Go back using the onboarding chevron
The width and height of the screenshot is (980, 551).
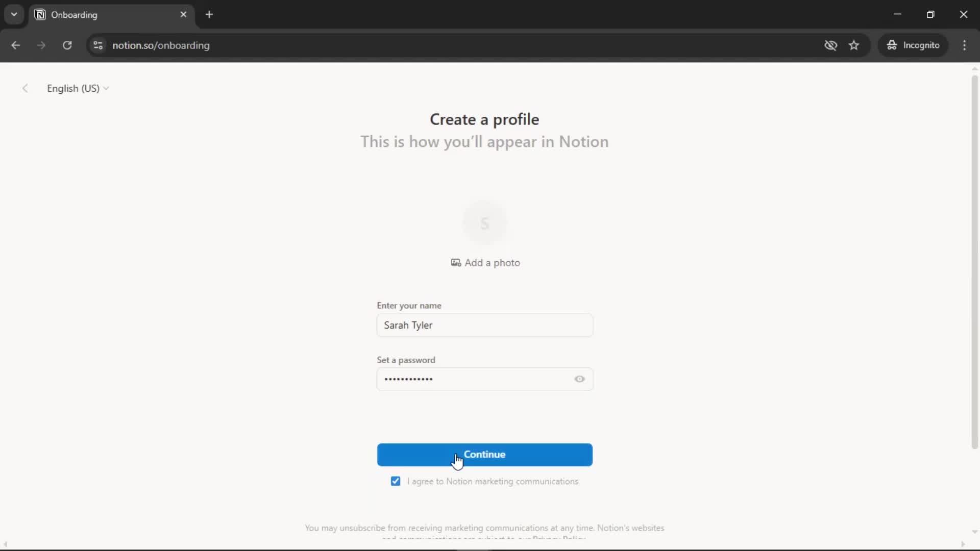pyautogui.click(x=25, y=88)
